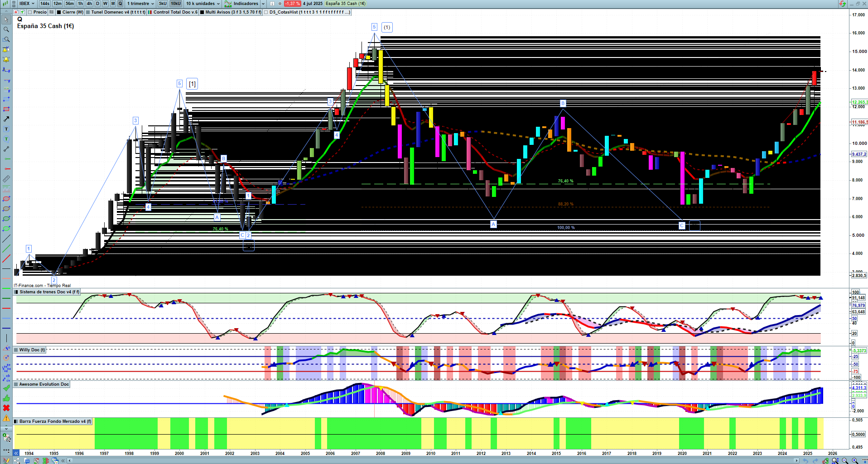
Task: Select the magnifier zoom tool
Action: [x=6, y=29]
